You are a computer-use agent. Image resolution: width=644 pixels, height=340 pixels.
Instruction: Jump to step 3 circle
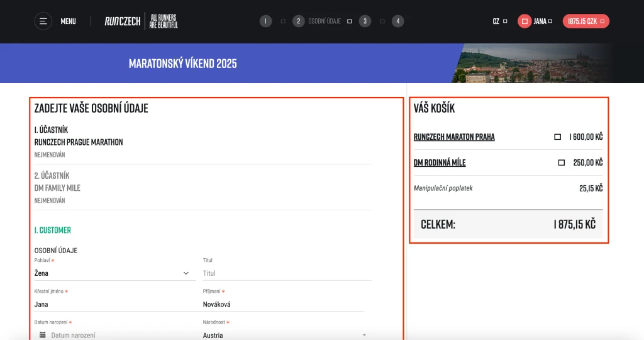coord(365,21)
